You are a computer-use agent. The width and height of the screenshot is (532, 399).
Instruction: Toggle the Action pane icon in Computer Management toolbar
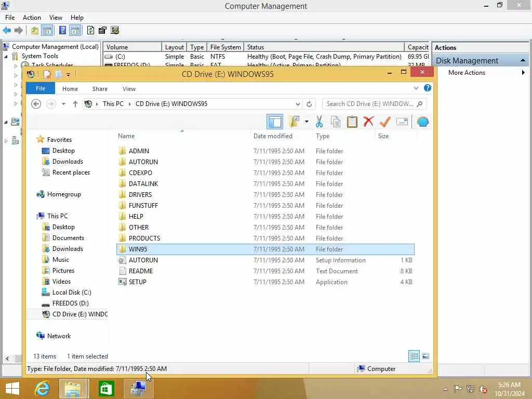pos(75,30)
